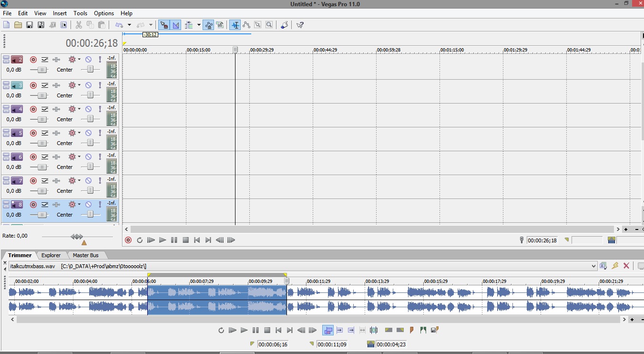This screenshot has width=644, height=354.
Task: Save the project using the floppy disk icon
Action: [x=30, y=25]
